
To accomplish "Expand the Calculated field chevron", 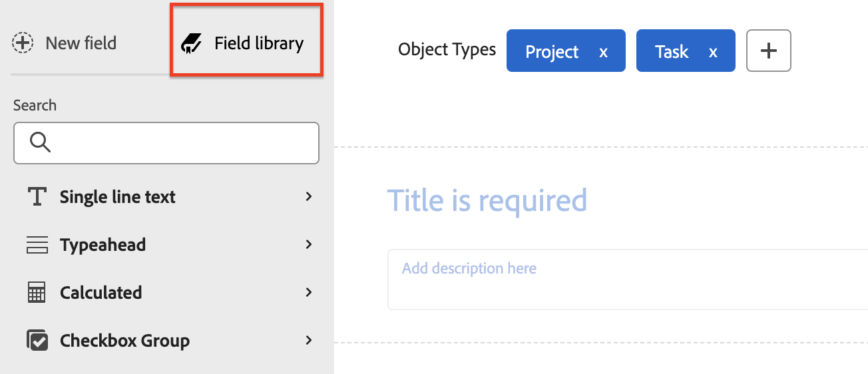I will pyautogui.click(x=308, y=292).
